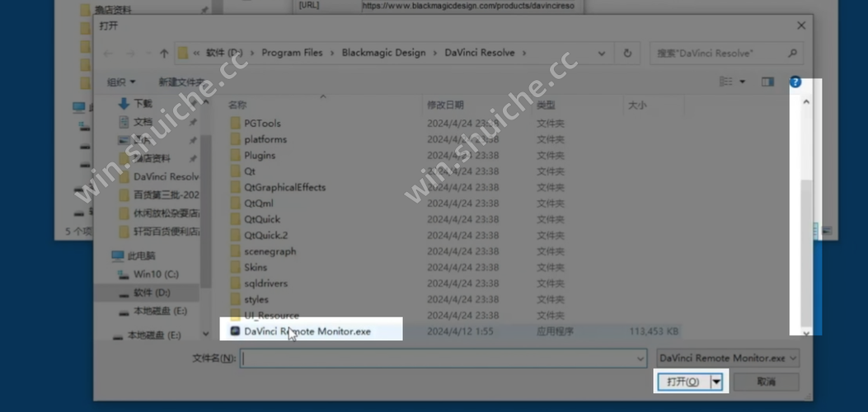Image resolution: width=868 pixels, height=412 pixels.
Task: Click the Forward navigation arrow
Action: [x=130, y=53]
